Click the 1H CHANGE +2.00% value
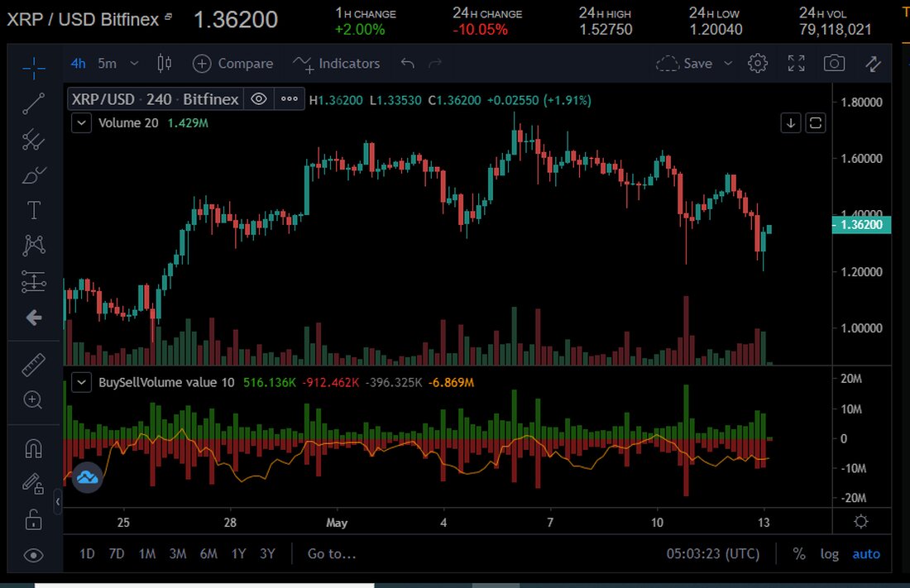 [360, 30]
